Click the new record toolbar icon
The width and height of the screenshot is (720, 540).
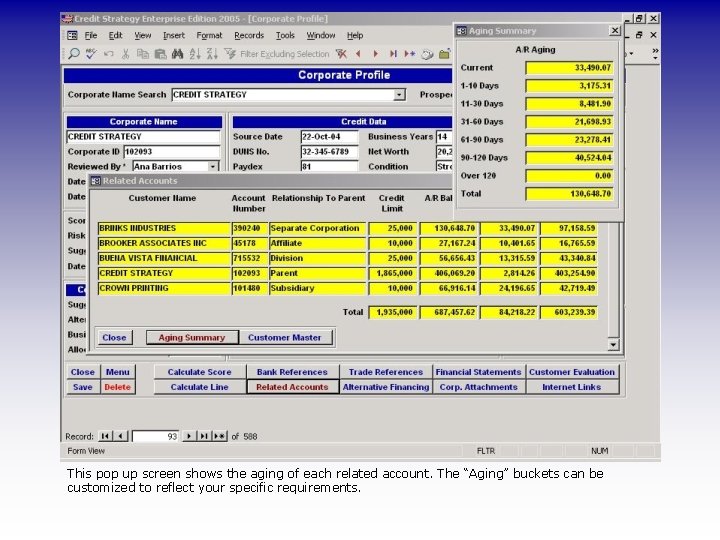click(410, 54)
